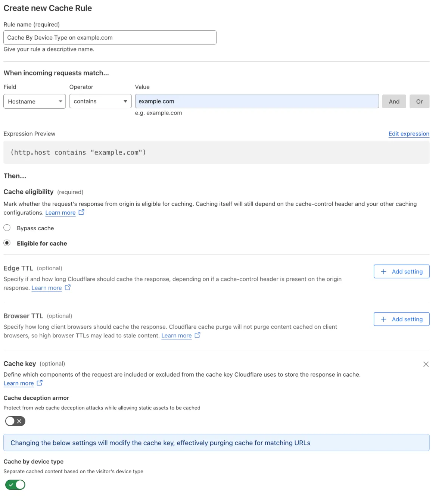
Task: Click external link icon beside Cache key Learn more
Action: (40, 383)
